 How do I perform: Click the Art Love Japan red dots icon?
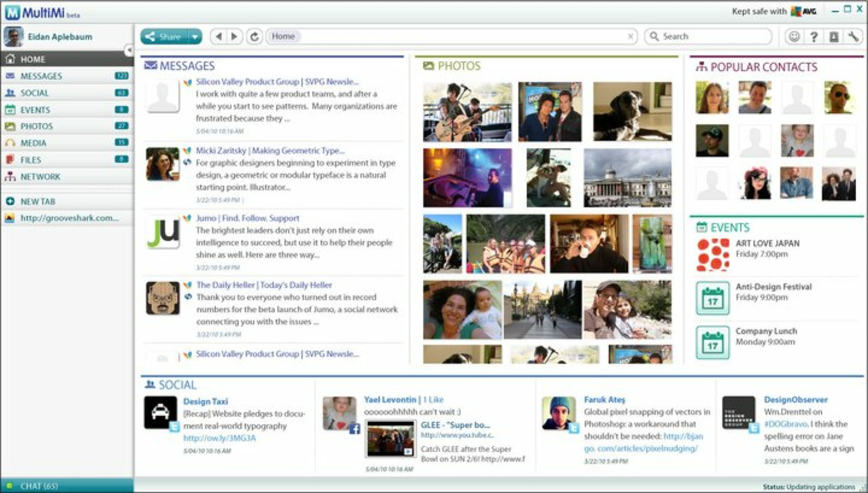point(713,255)
